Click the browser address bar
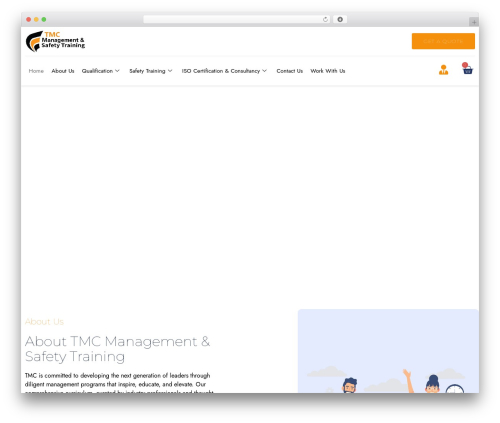 click(x=237, y=20)
